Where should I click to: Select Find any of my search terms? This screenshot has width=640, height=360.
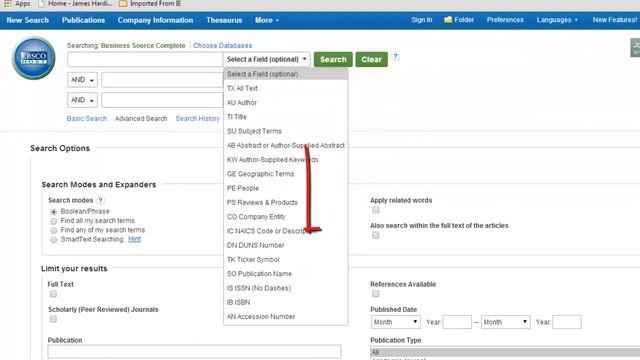click(53, 231)
